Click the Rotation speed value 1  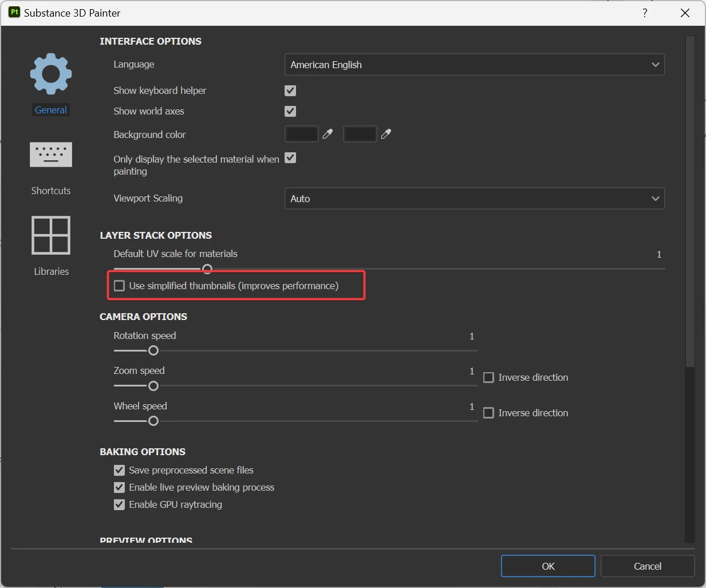(x=472, y=336)
